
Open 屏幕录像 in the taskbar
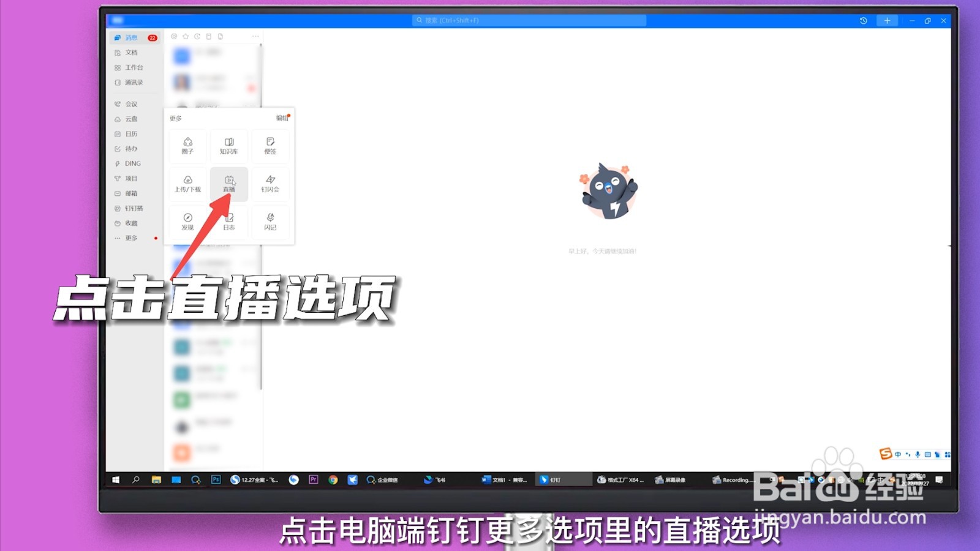click(x=670, y=480)
